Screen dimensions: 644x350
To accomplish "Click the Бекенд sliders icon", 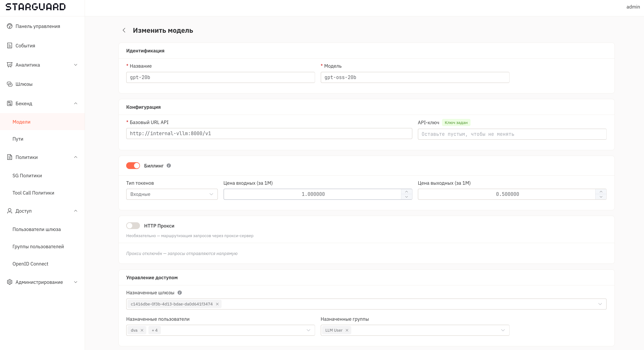I will (x=10, y=103).
